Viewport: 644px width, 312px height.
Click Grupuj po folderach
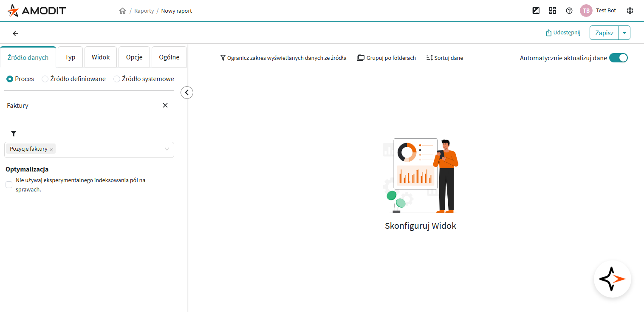tap(386, 58)
